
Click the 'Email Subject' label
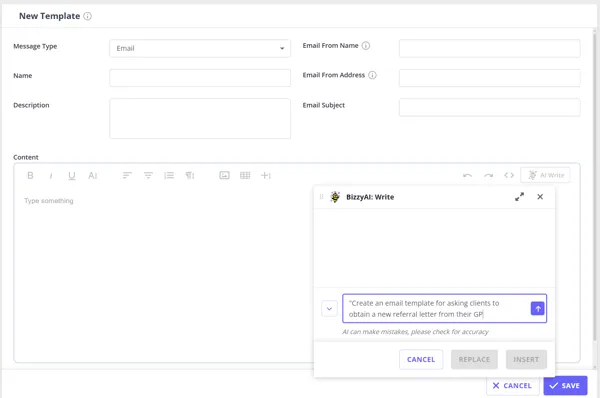(x=324, y=105)
